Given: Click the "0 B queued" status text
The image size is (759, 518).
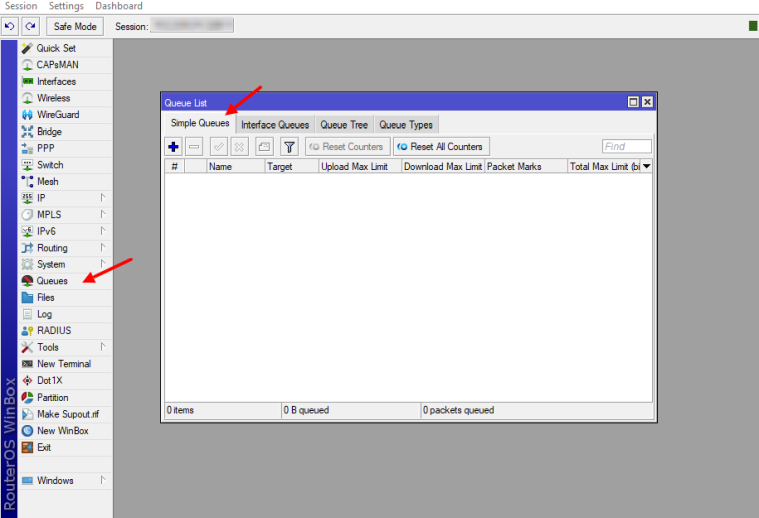Looking at the screenshot, I should 306,410.
